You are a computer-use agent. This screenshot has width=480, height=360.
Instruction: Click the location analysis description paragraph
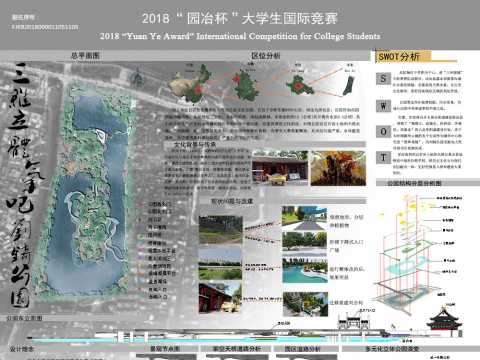262,123
